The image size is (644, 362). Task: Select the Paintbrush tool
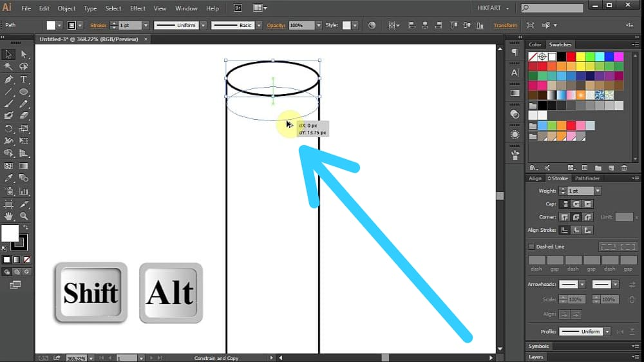pos(8,104)
